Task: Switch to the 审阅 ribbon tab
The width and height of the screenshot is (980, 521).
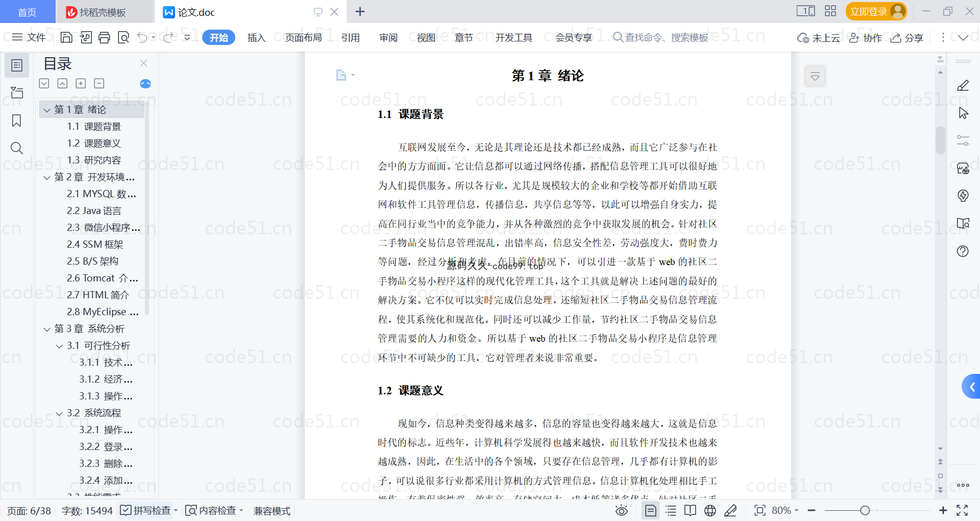Action: [x=388, y=37]
